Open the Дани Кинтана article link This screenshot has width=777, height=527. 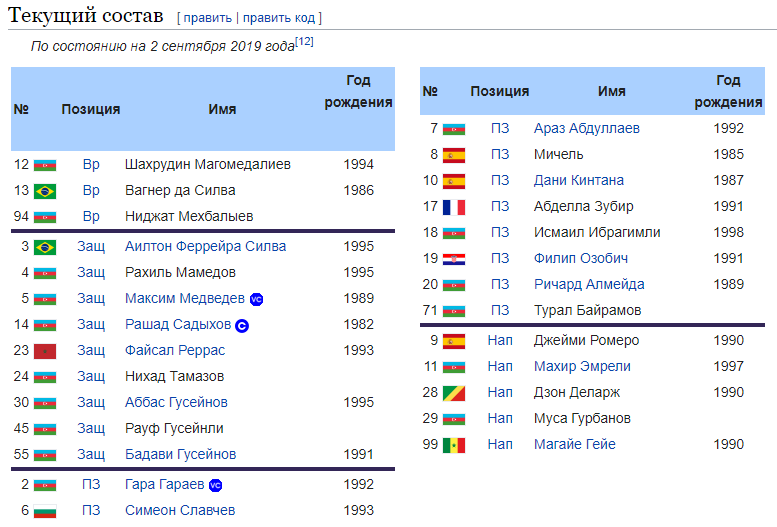pyautogui.click(x=578, y=181)
